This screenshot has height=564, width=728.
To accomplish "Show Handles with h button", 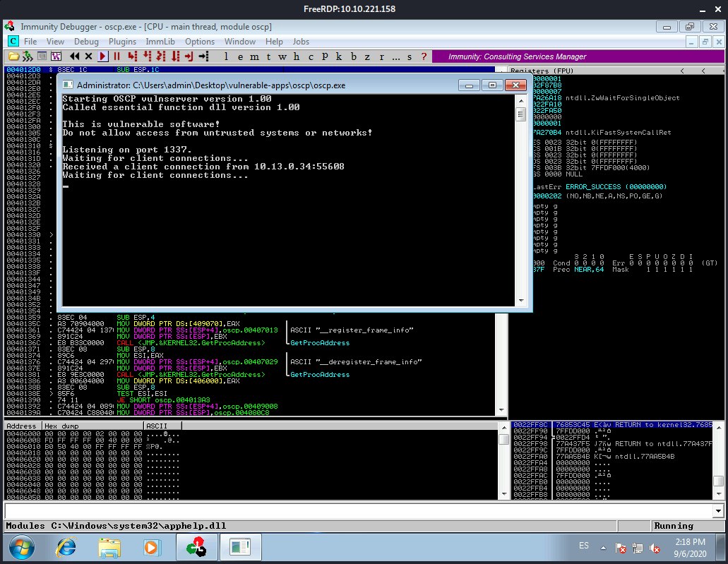I will pos(297,56).
